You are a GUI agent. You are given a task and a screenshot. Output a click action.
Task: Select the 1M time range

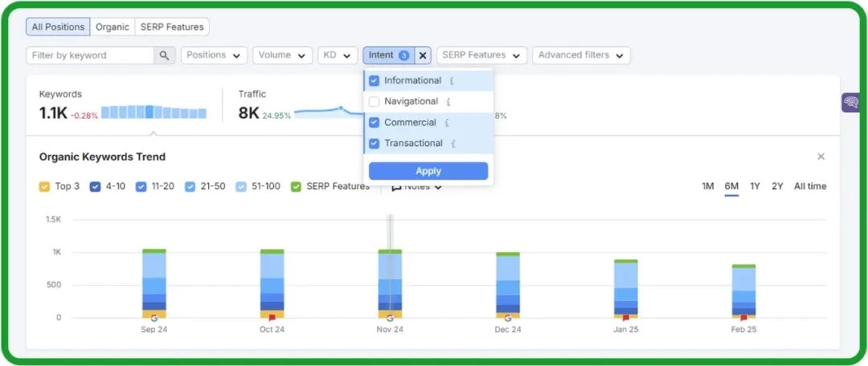click(707, 186)
